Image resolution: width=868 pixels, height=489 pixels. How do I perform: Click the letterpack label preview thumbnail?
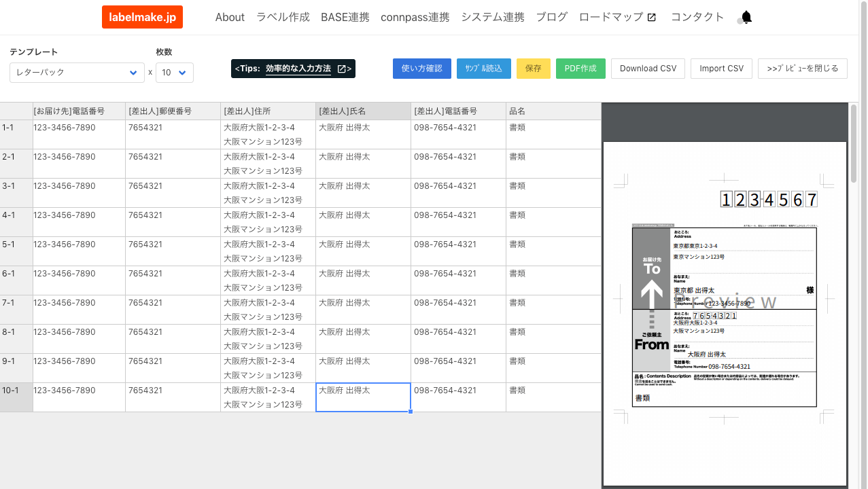(724, 312)
